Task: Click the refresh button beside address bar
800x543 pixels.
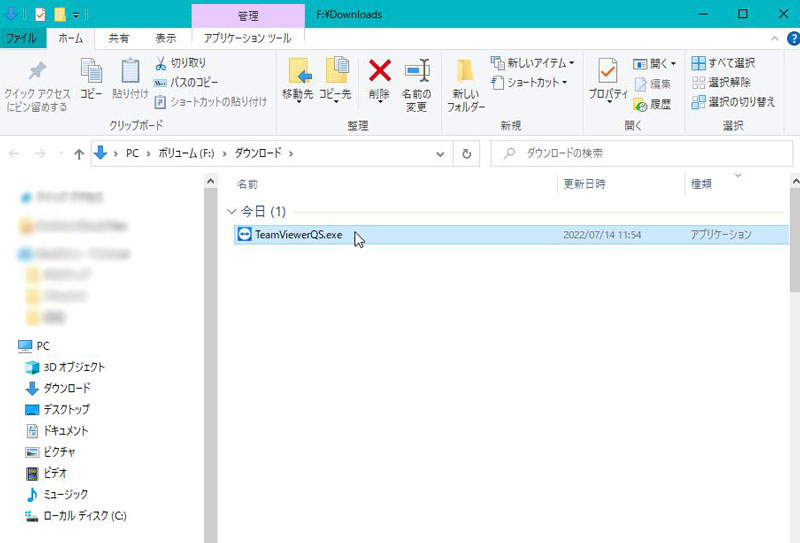Action: click(x=466, y=154)
